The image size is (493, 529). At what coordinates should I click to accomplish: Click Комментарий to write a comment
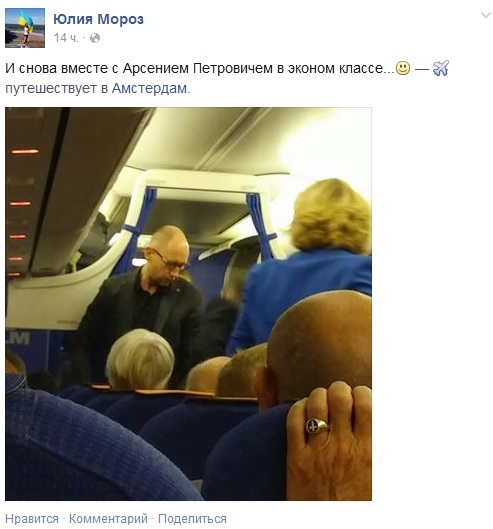click(x=108, y=519)
